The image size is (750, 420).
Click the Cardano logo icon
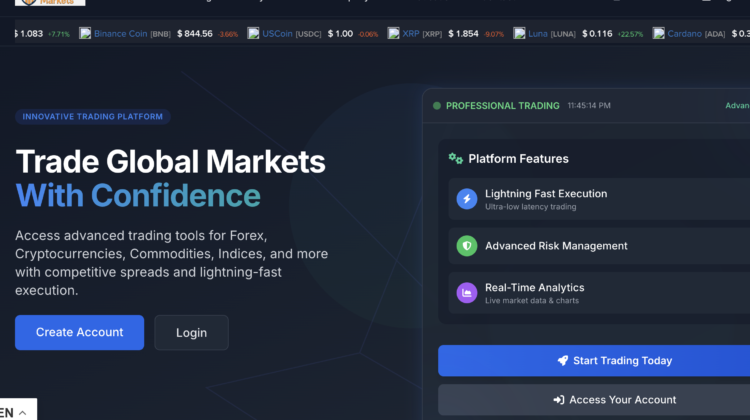659,33
